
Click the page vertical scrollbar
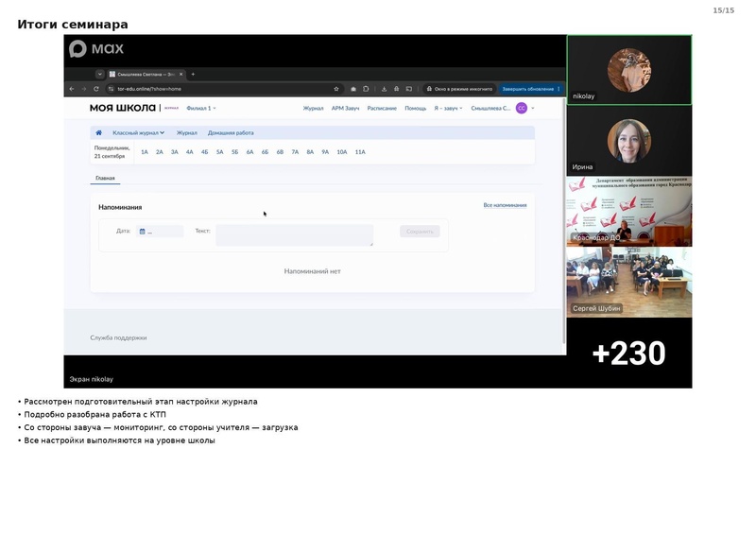563,220
